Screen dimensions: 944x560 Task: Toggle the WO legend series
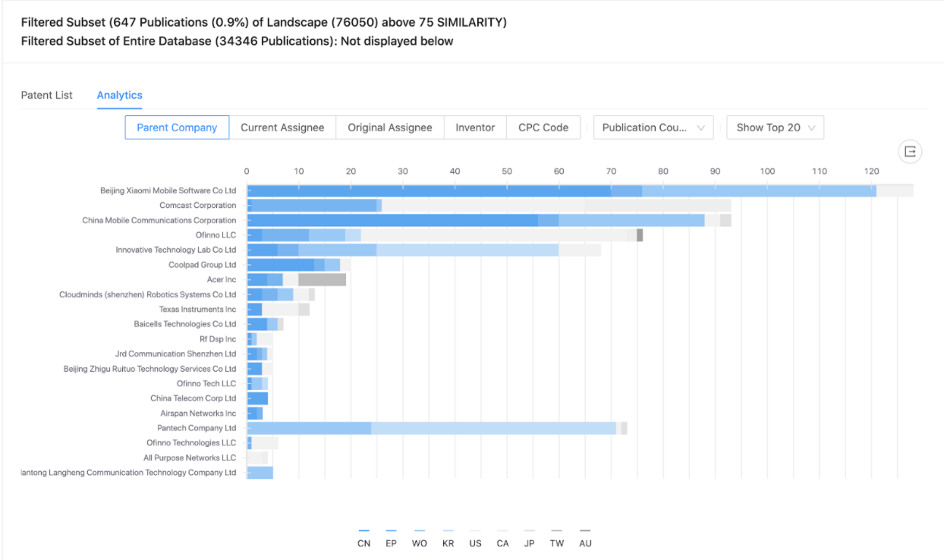(x=419, y=538)
